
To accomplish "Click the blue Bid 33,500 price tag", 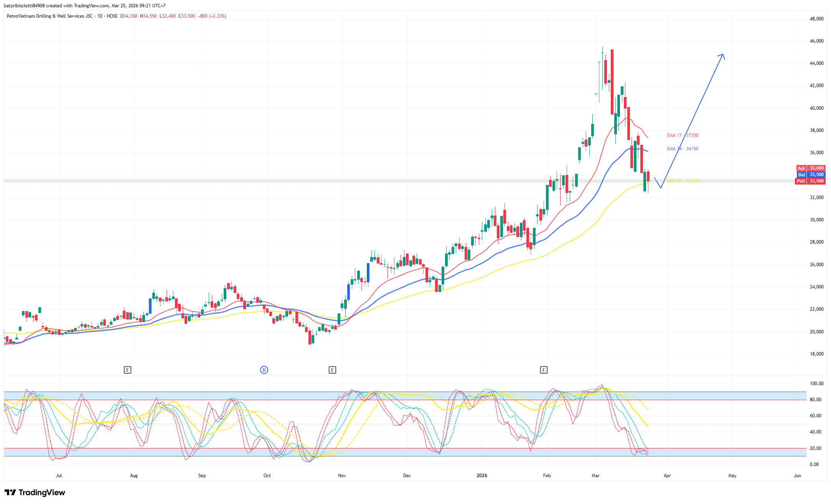I will click(x=811, y=175).
